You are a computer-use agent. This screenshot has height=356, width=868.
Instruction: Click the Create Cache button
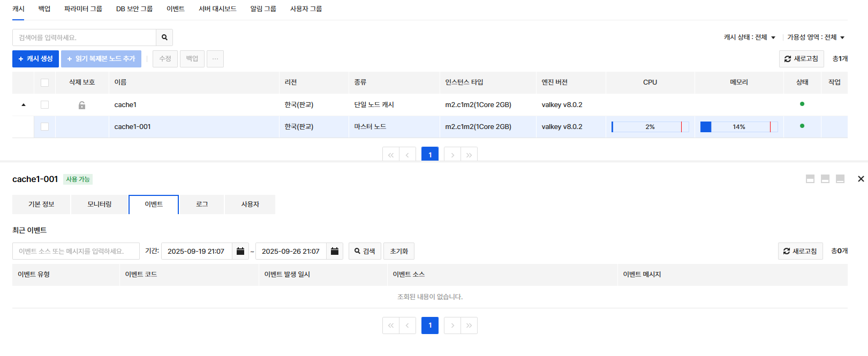(35, 59)
